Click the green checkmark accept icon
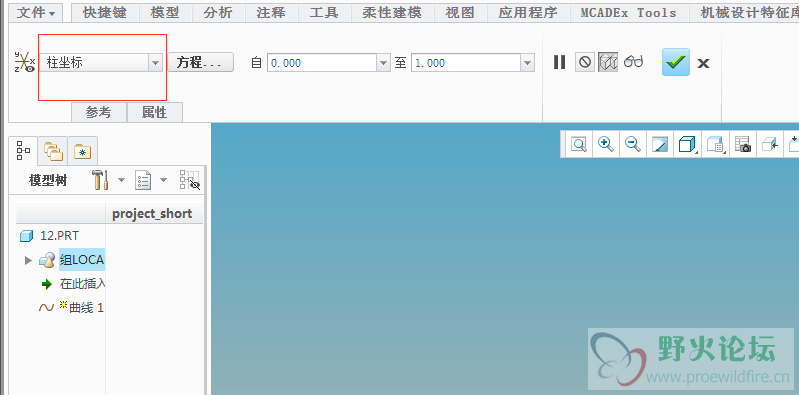Viewport: 799px width, 395px height. pyautogui.click(x=676, y=62)
